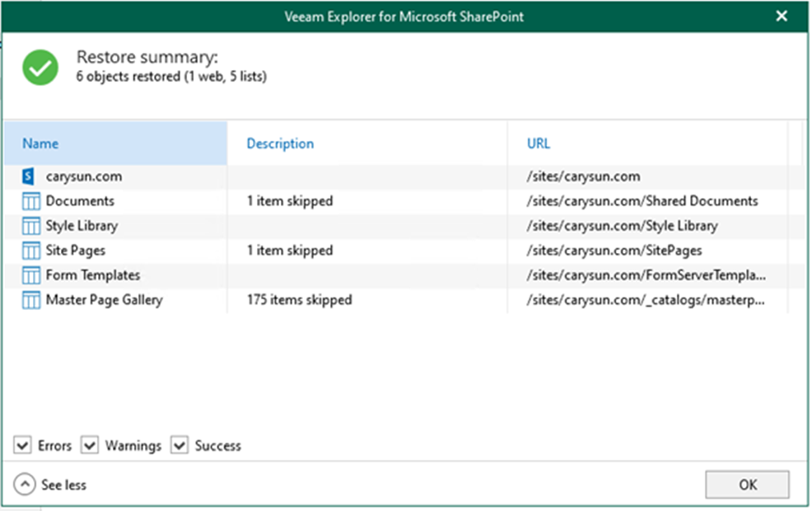Click the _catalogs/masterp... URL cell
812x511 pixels.
pyautogui.click(x=646, y=300)
